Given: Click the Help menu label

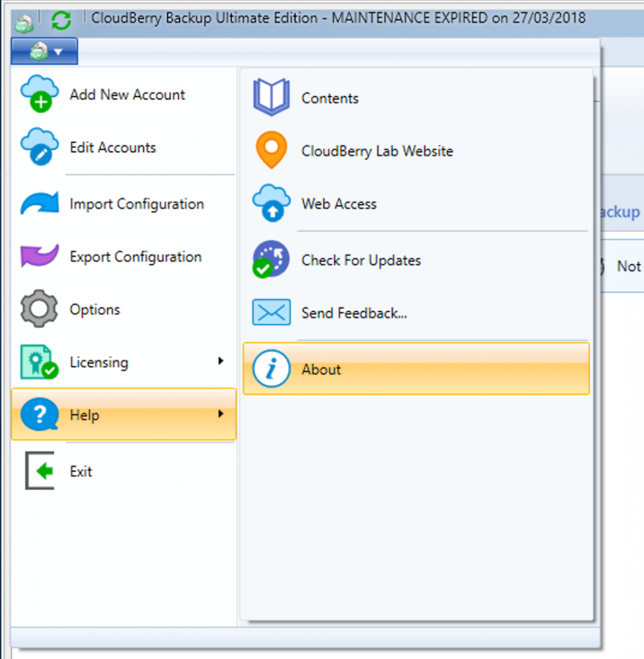Looking at the screenshot, I should (84, 415).
